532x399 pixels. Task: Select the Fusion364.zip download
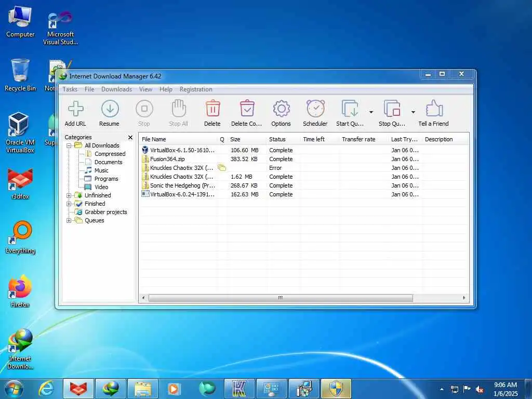coord(303,159)
